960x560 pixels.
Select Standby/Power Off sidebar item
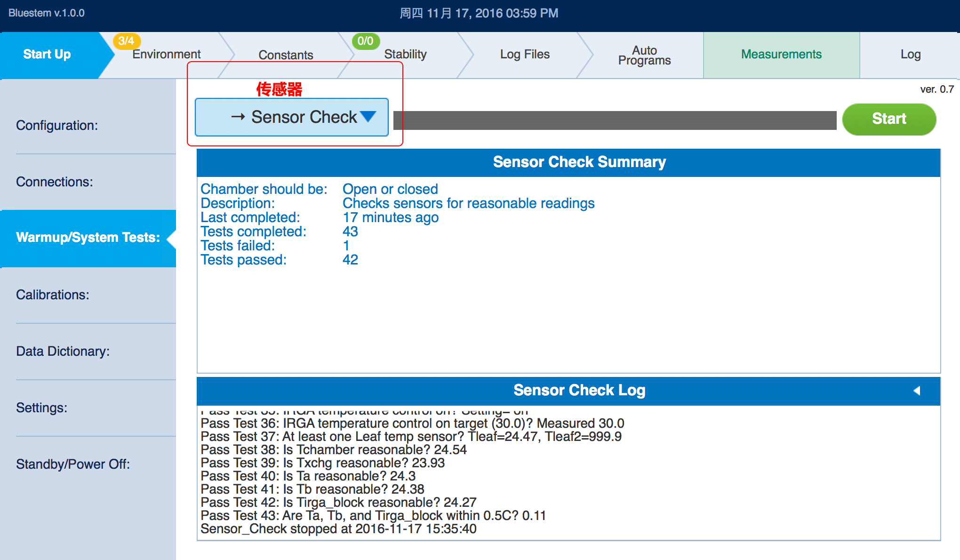click(x=73, y=464)
